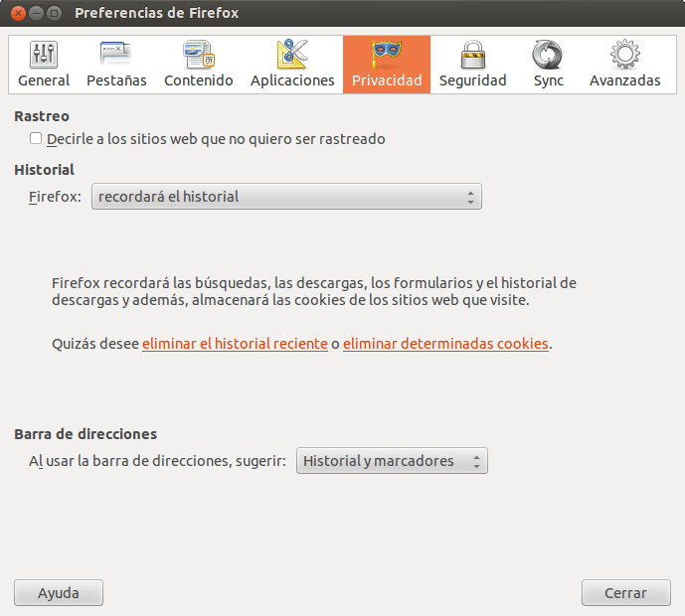
Task: Open the Seguridad padlock icon
Action: pos(472,54)
